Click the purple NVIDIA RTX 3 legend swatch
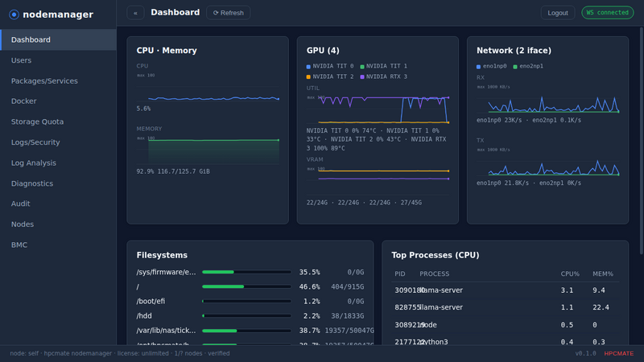The width and height of the screenshot is (644, 362). (362, 76)
